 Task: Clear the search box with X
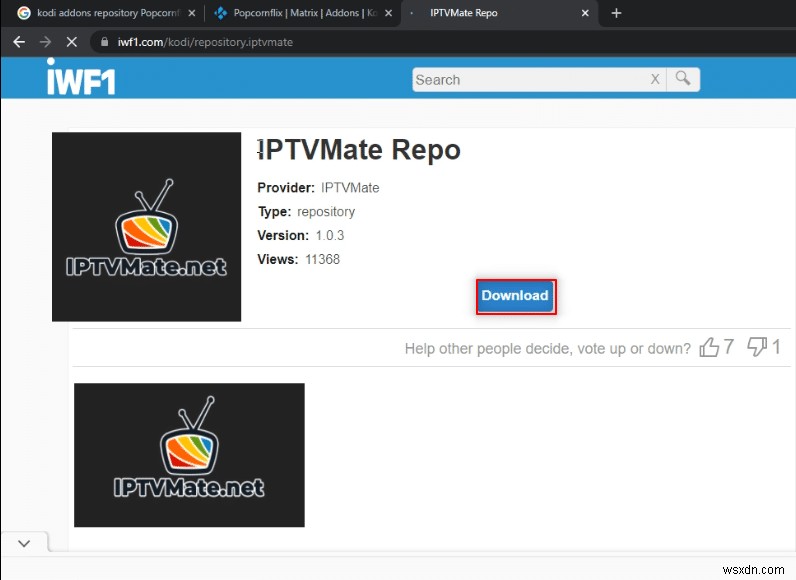pyautogui.click(x=655, y=79)
